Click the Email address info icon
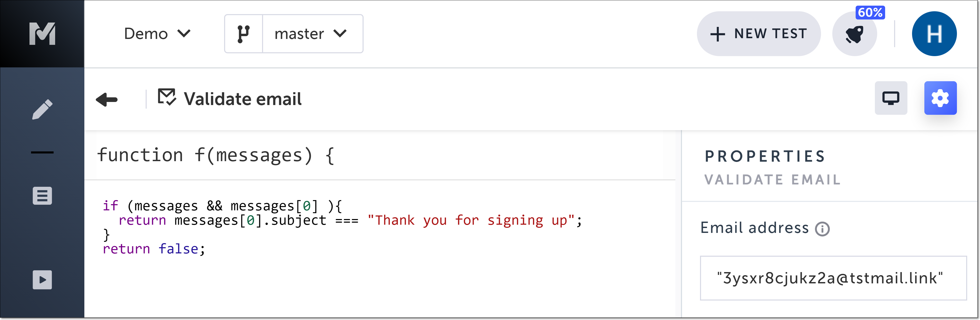This screenshot has height=320, width=980. coord(822,229)
